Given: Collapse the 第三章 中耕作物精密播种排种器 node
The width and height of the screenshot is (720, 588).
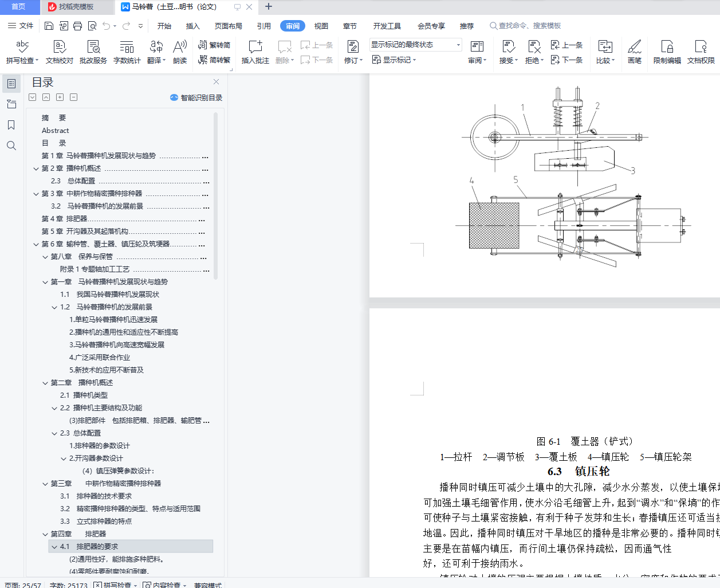Looking at the screenshot, I should (x=45, y=484).
